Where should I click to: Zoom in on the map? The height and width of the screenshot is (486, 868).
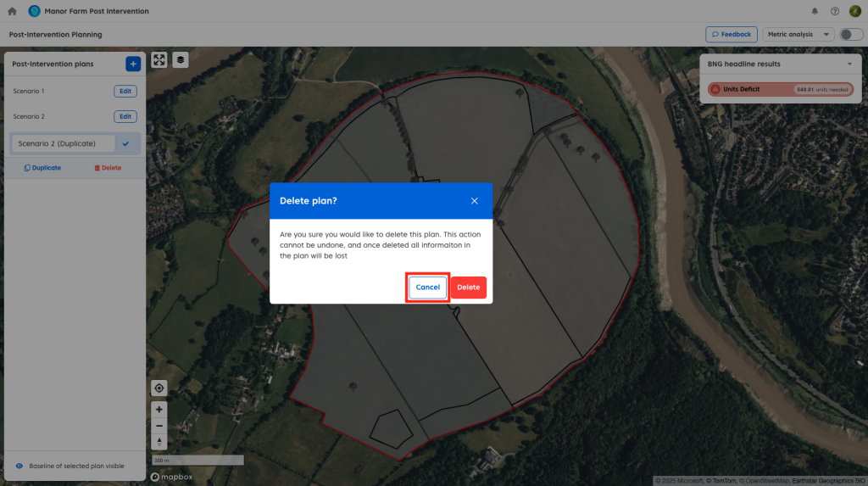[159, 409]
